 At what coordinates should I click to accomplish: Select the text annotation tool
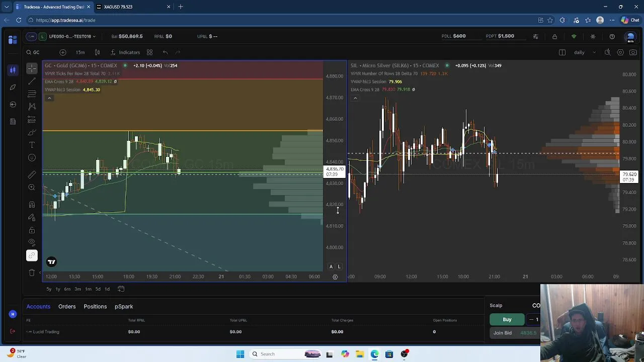(32, 145)
